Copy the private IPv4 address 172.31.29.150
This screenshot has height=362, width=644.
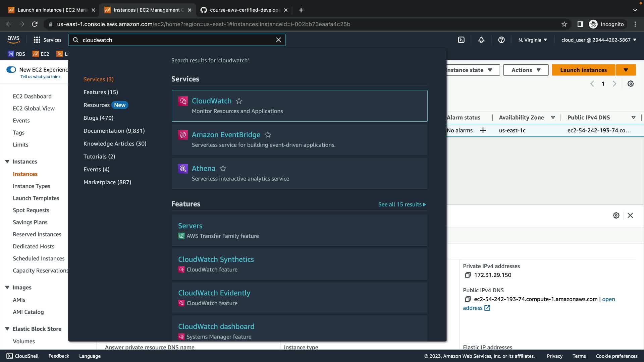[x=468, y=275]
